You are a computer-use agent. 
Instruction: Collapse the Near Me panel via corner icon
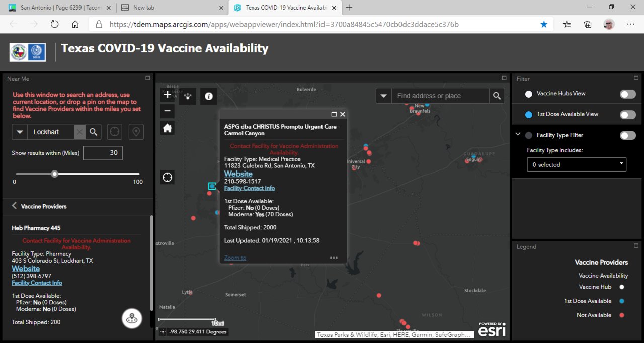[x=148, y=78]
